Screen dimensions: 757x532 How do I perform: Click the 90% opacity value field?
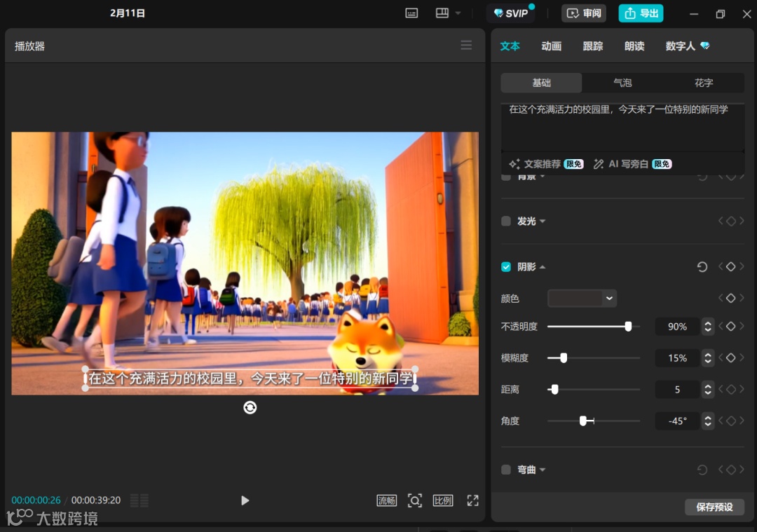coord(677,327)
